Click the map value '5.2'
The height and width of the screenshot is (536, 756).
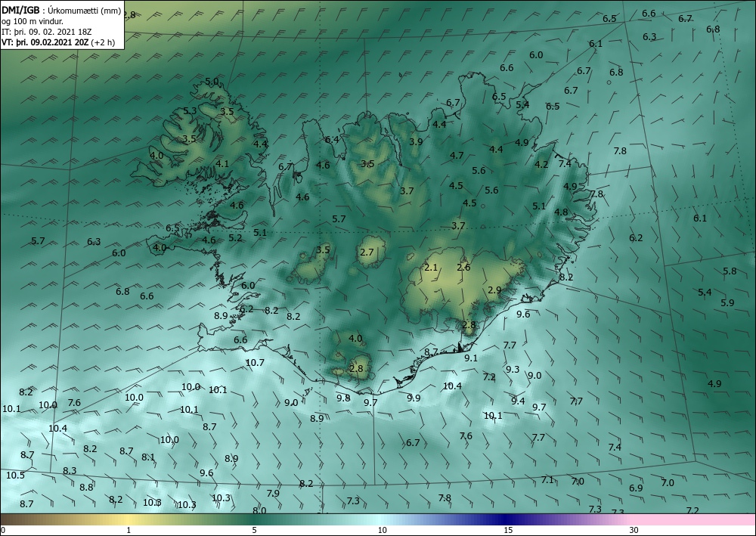(x=235, y=237)
